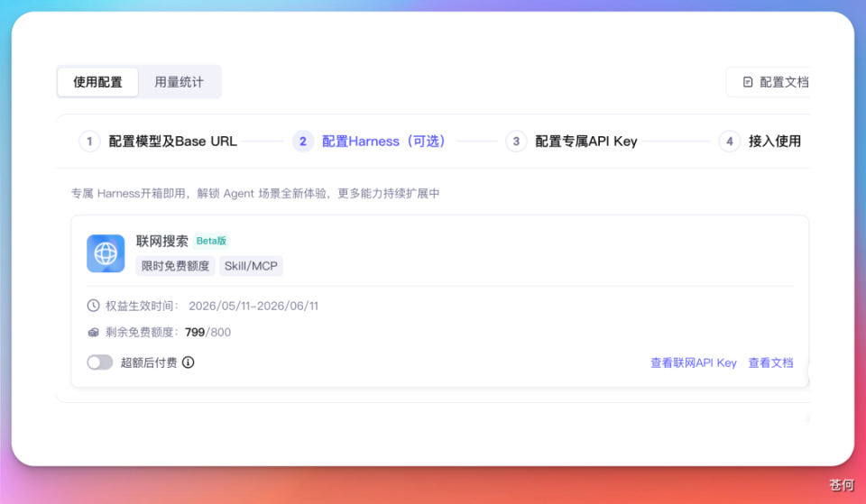Open the 配置文档 button

[x=769, y=82]
